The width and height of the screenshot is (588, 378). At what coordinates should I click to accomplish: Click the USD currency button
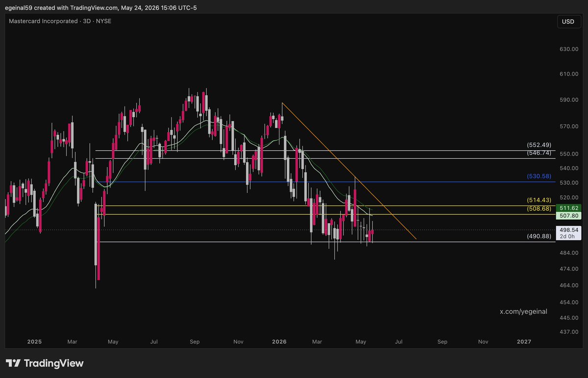tap(568, 22)
